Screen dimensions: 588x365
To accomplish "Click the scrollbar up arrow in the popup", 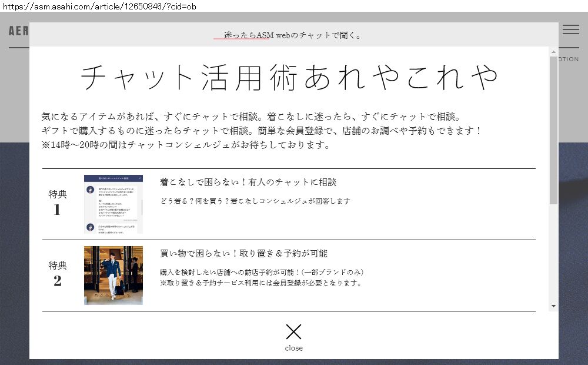I will pyautogui.click(x=553, y=52).
